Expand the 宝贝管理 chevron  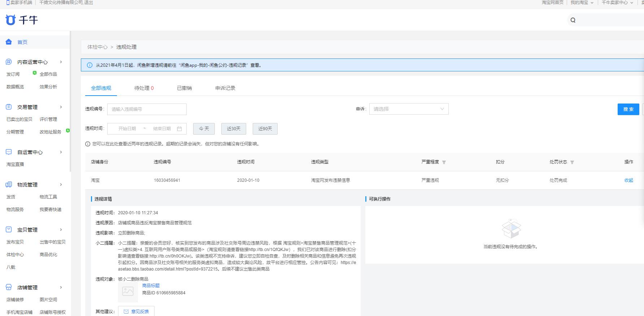[61, 229]
